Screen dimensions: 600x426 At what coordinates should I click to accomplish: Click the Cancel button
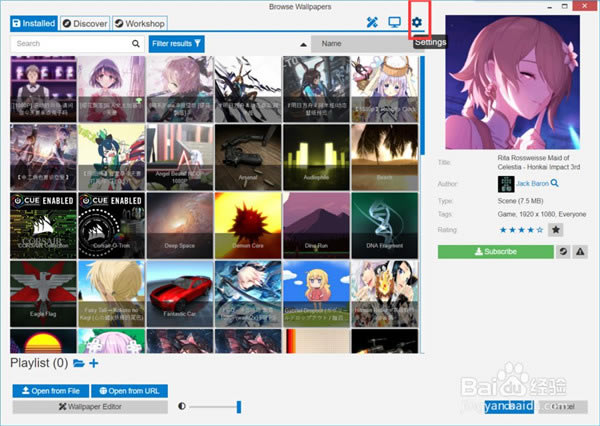(563, 406)
